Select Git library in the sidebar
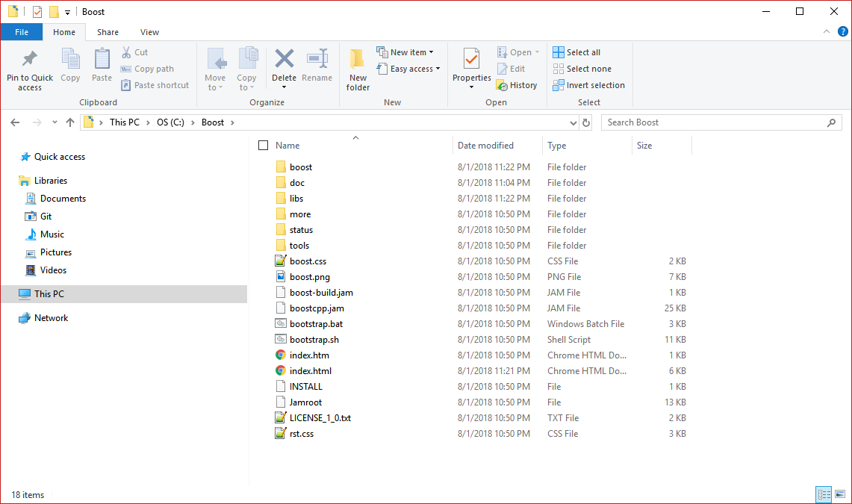Viewport: 852px width, 504px height. (46, 217)
